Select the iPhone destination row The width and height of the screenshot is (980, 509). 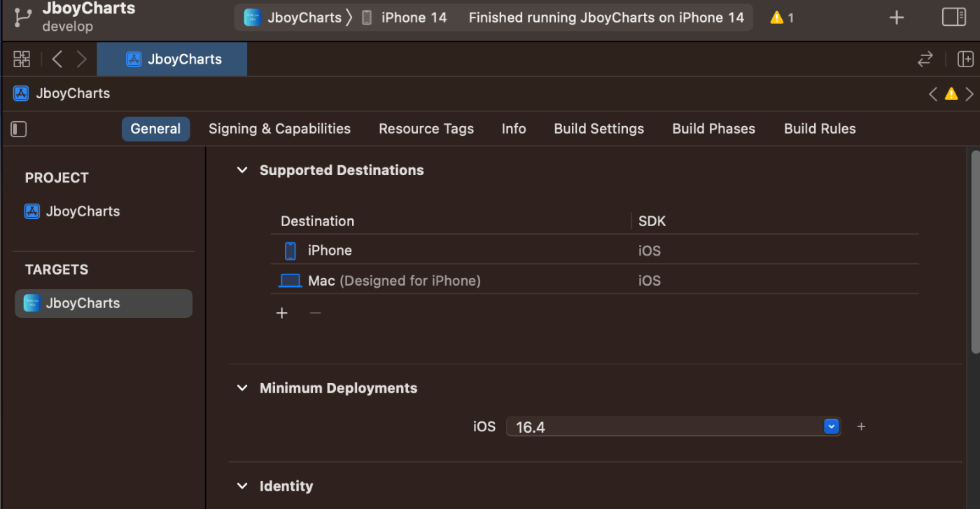[x=595, y=251]
